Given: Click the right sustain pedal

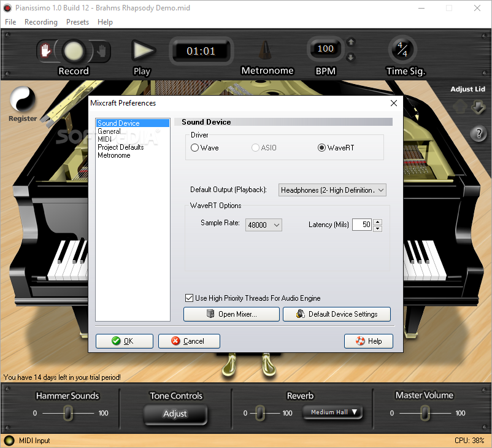Looking at the screenshot, I should click(268, 365).
